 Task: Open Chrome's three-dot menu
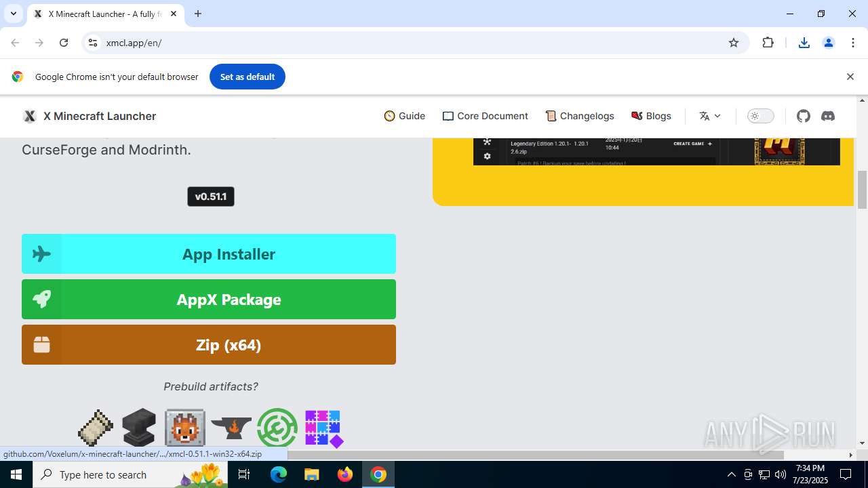[853, 43]
